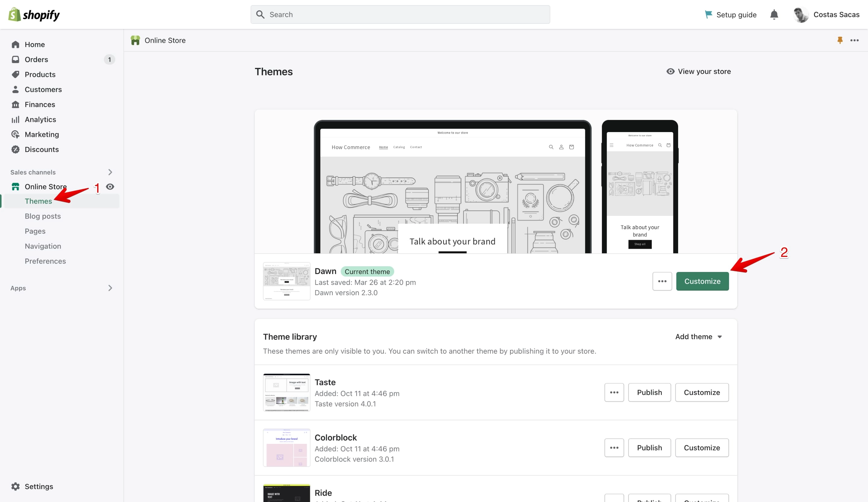Expand the Sales channels section
The width and height of the screenshot is (868, 502).
(x=110, y=172)
